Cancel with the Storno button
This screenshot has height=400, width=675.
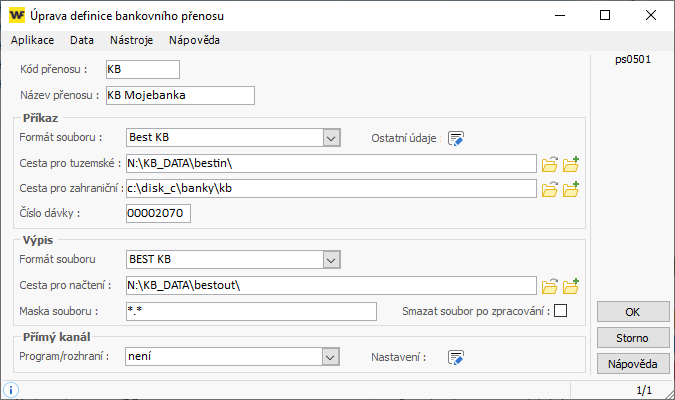[x=633, y=337]
